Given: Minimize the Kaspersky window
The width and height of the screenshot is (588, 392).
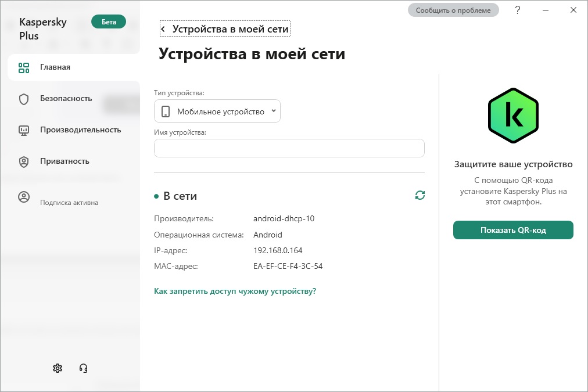Looking at the screenshot, I should point(546,10).
